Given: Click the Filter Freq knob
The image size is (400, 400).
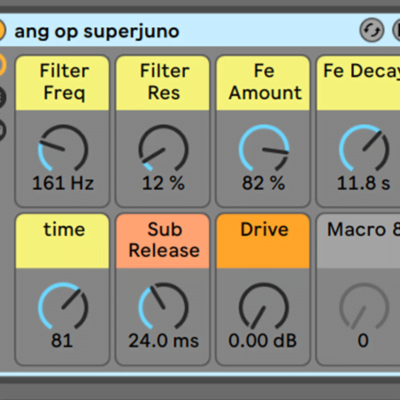Looking at the screenshot, I should [63, 149].
